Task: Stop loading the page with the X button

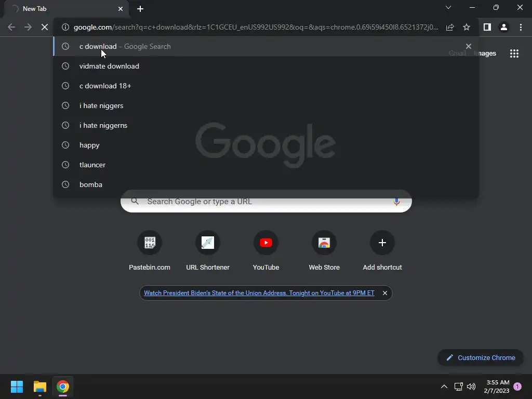Action: [45, 27]
